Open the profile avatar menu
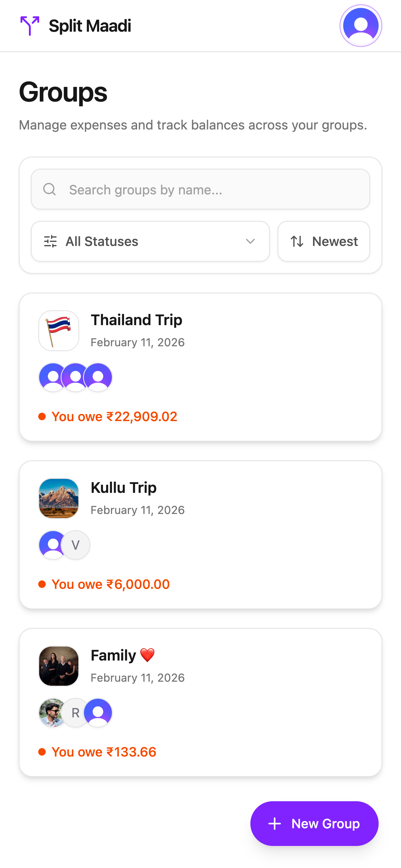 pyautogui.click(x=361, y=25)
